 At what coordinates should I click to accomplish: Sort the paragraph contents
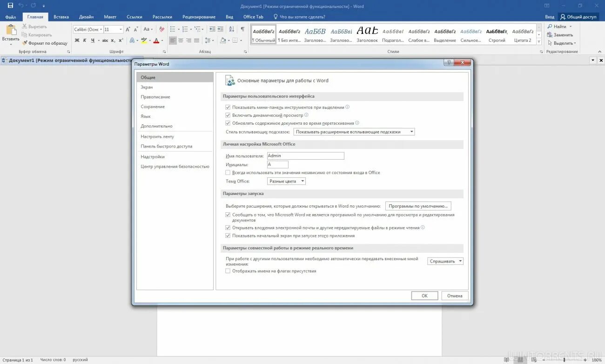pyautogui.click(x=232, y=29)
